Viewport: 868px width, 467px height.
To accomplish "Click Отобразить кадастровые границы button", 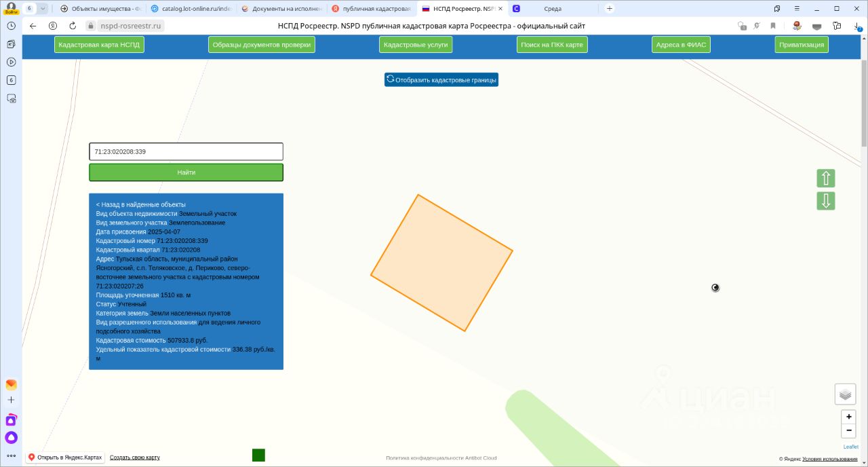I will coord(441,80).
